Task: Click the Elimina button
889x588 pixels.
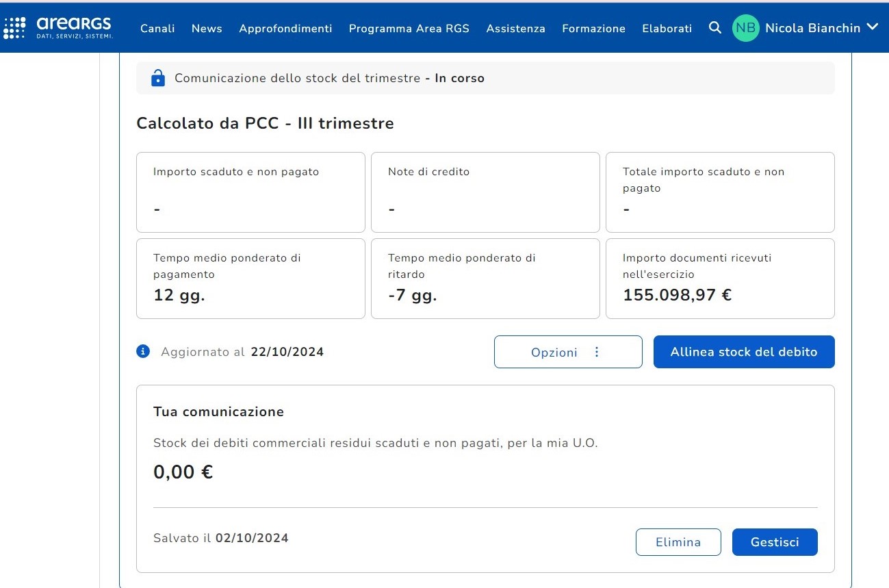Action: [x=678, y=542]
